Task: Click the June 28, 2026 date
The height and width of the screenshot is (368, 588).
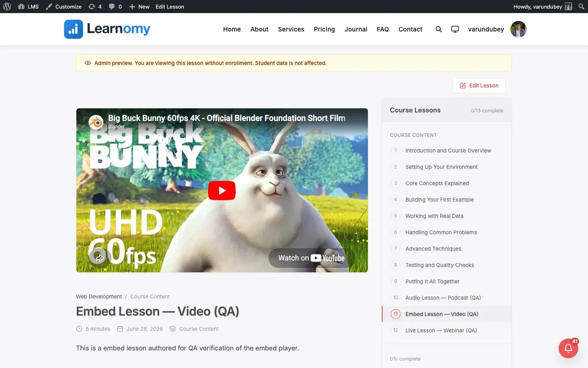Action: click(x=145, y=329)
